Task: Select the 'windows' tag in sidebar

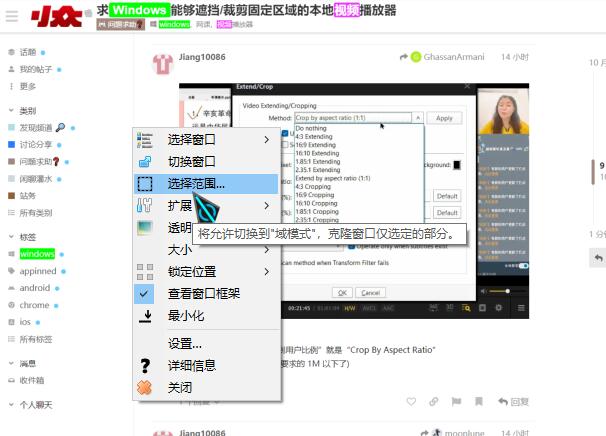Action: pos(38,254)
